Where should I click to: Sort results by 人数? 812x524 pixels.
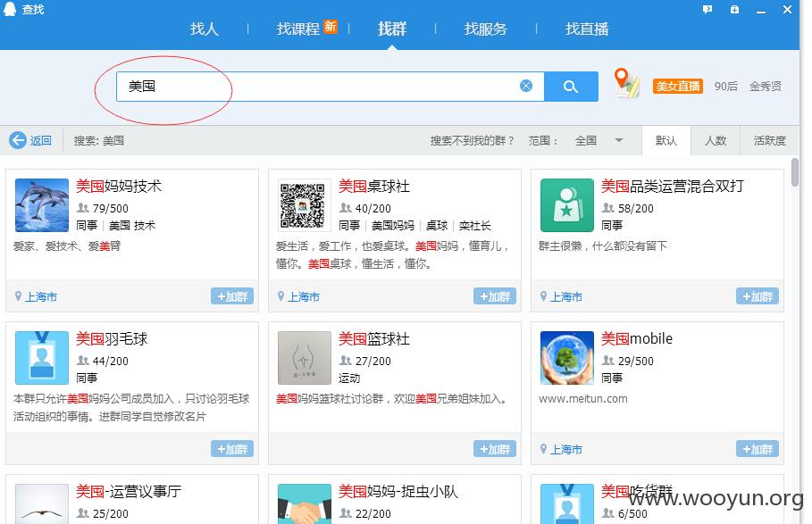716,140
